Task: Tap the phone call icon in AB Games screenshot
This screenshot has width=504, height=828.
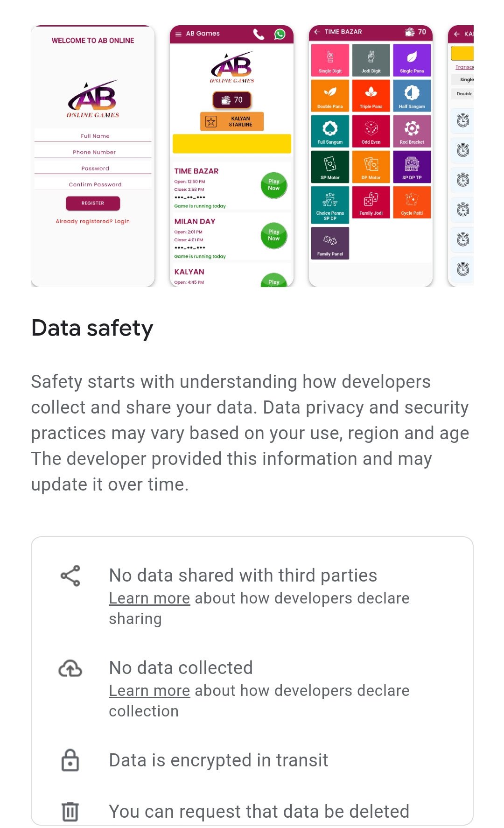Action: pos(259,34)
